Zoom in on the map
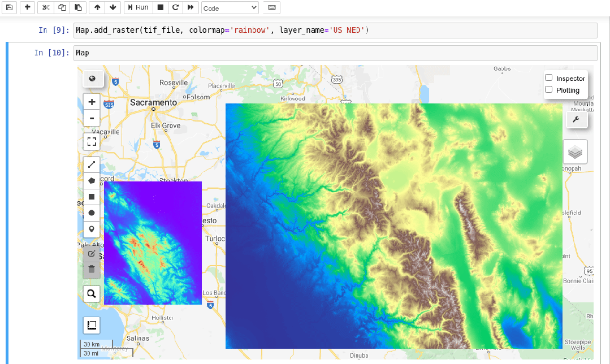This screenshot has width=610, height=364. point(92,102)
